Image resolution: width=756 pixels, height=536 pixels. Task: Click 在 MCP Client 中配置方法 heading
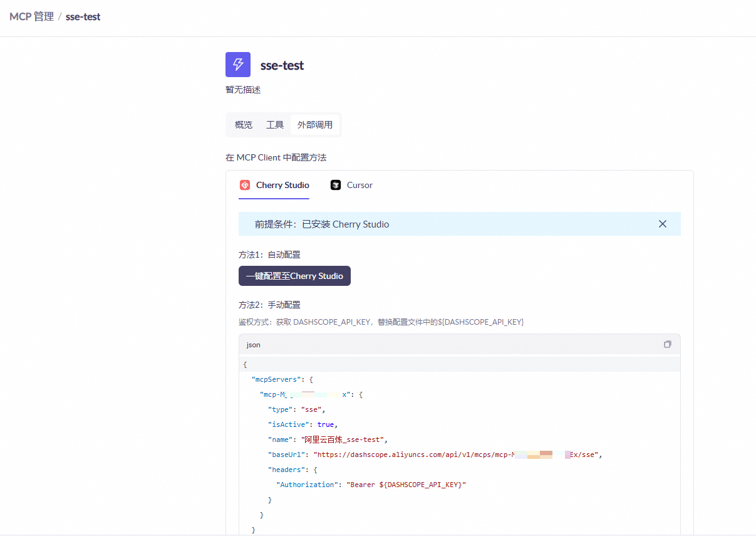(276, 157)
